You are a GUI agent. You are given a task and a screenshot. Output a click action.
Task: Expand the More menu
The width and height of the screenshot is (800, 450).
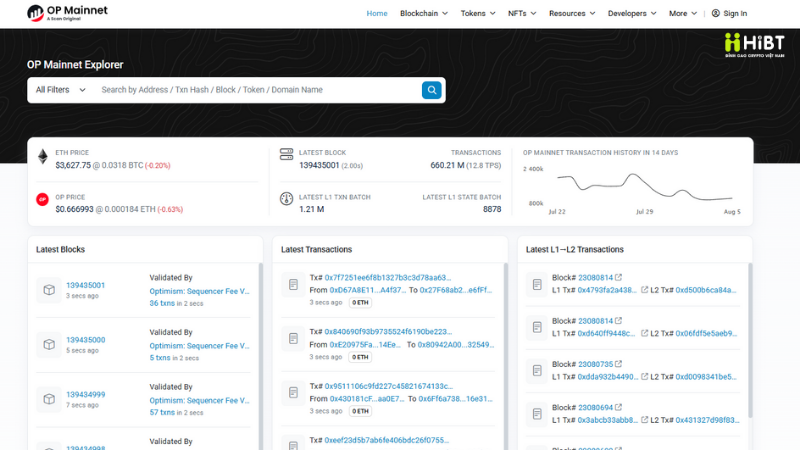point(683,13)
